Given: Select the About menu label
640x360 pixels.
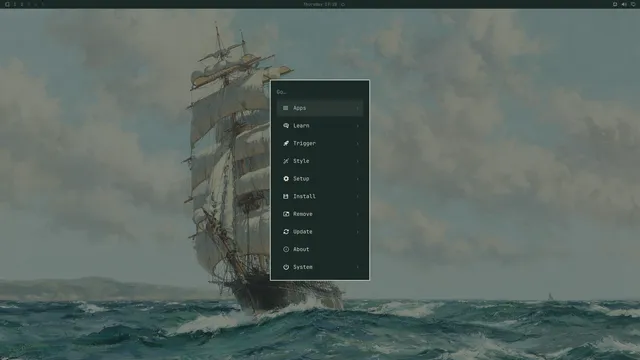Looking at the screenshot, I should coord(301,249).
